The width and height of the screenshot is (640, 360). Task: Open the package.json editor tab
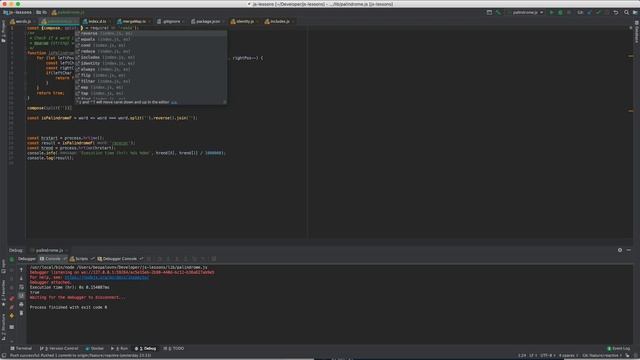(x=208, y=21)
